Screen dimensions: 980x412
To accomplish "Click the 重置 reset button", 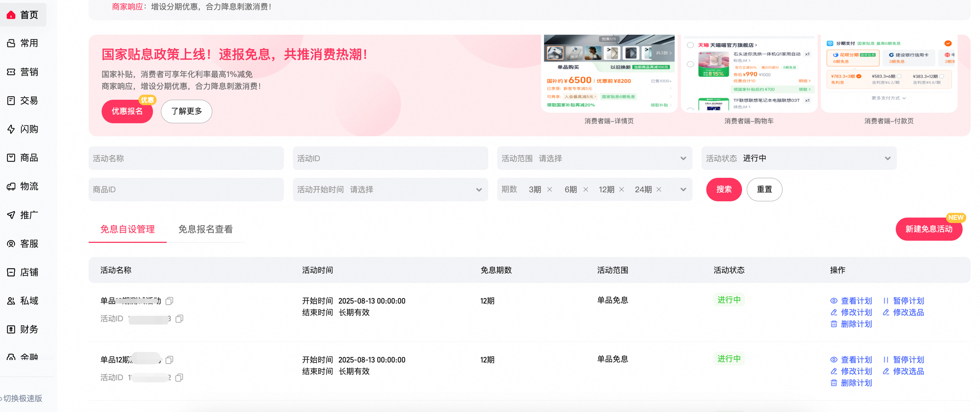I will click(x=764, y=189).
